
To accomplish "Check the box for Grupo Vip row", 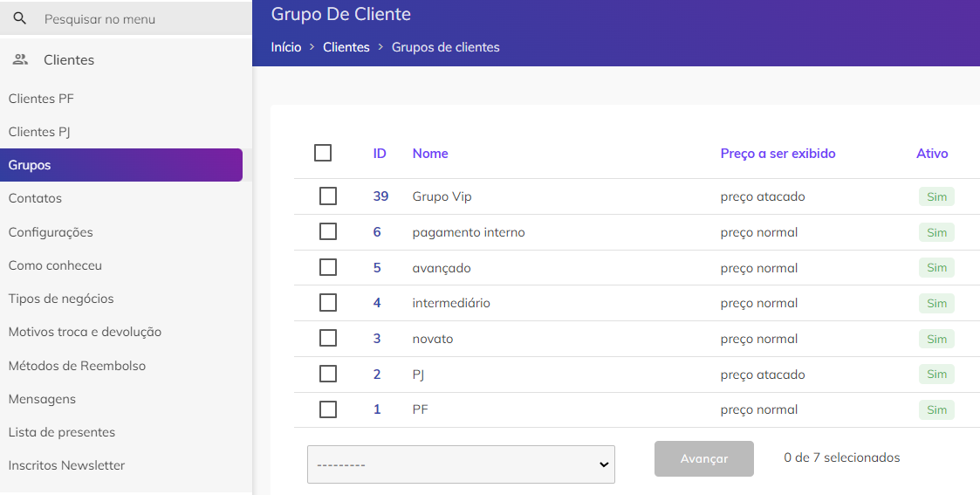I will click(x=327, y=196).
